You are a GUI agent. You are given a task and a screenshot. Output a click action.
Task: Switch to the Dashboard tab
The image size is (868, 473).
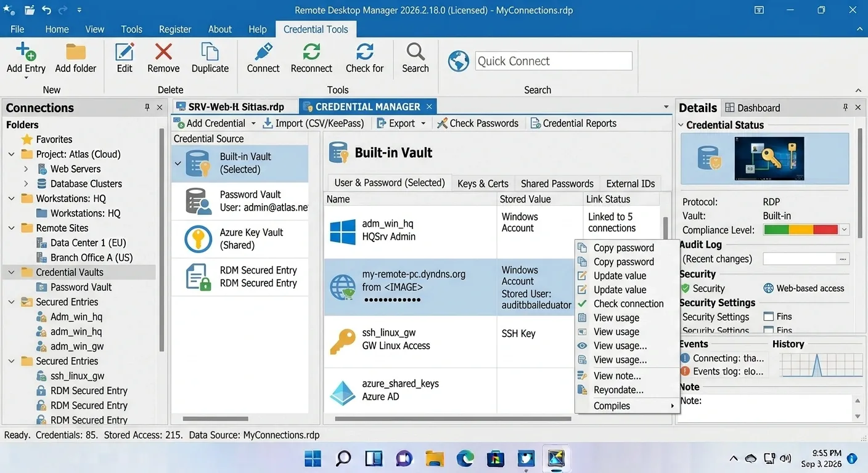tap(753, 108)
